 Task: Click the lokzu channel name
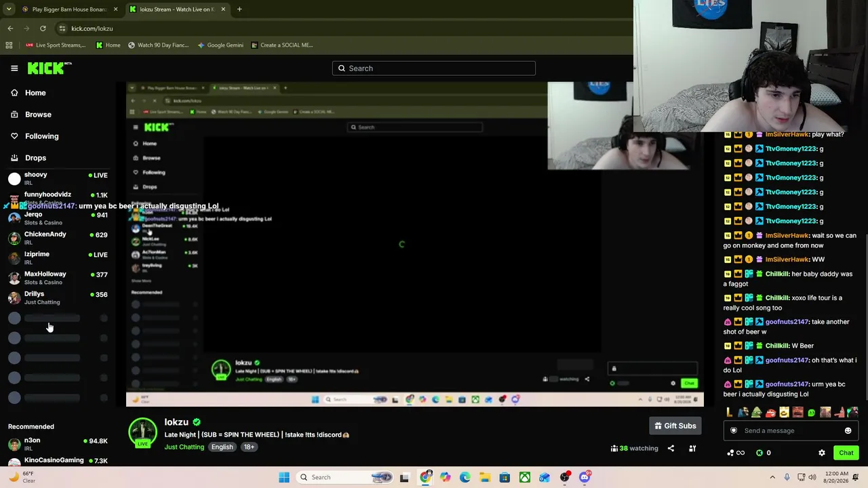(176, 422)
